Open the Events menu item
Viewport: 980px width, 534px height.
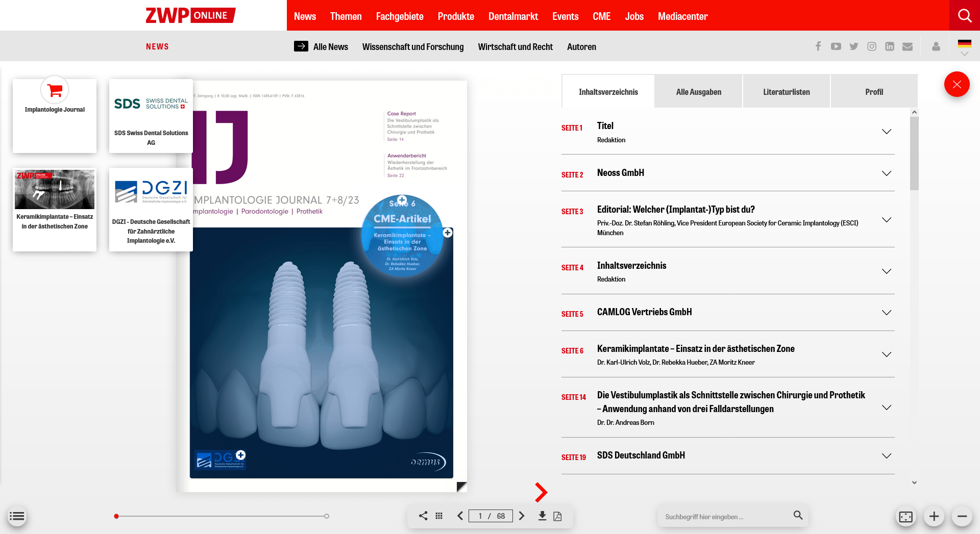coord(565,16)
